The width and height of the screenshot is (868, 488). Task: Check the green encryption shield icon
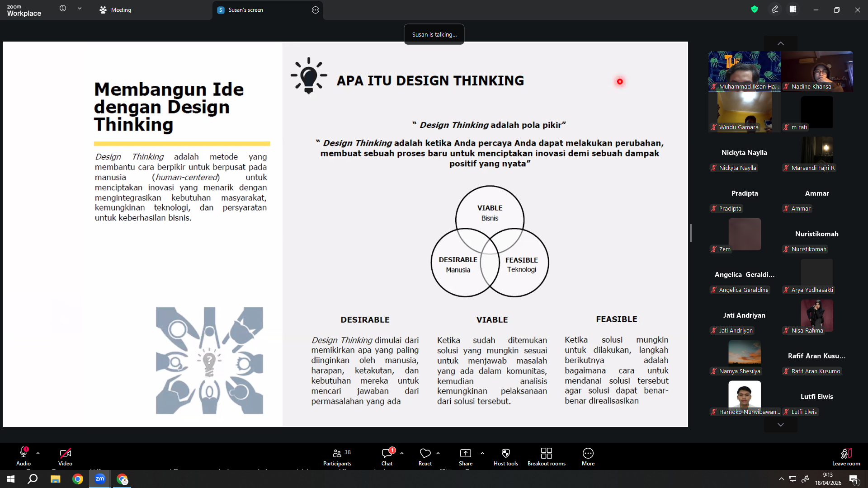tap(755, 9)
